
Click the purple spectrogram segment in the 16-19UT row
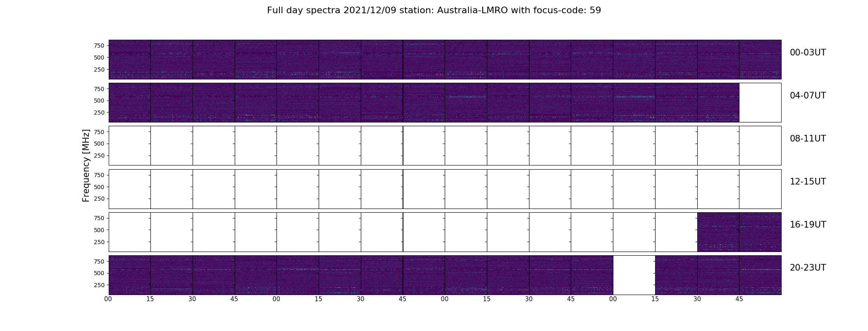pyautogui.click(x=739, y=232)
